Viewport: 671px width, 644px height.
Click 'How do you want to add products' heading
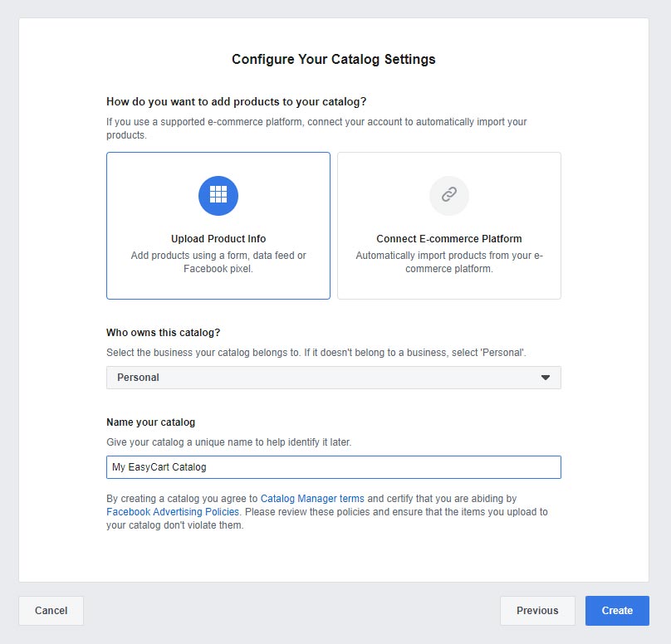237,102
